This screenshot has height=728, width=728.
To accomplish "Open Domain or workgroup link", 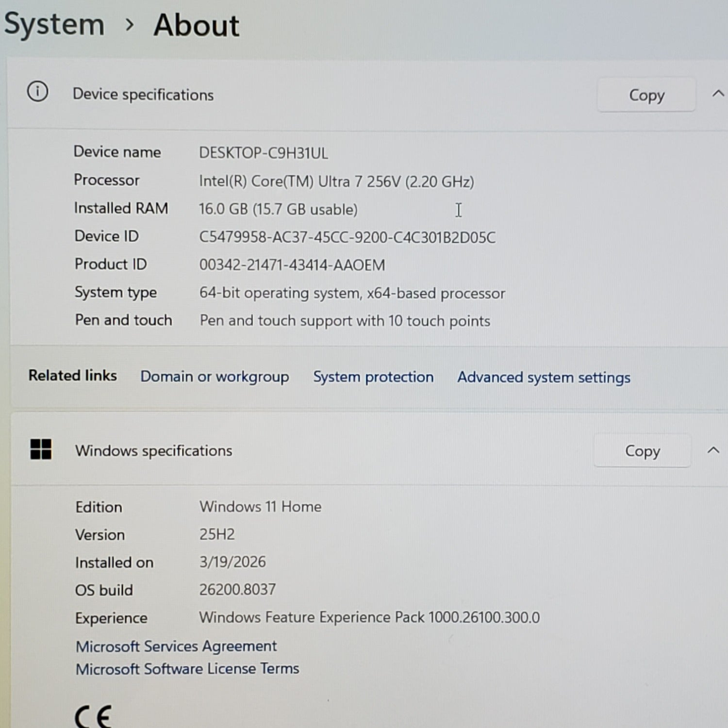I will click(x=215, y=377).
